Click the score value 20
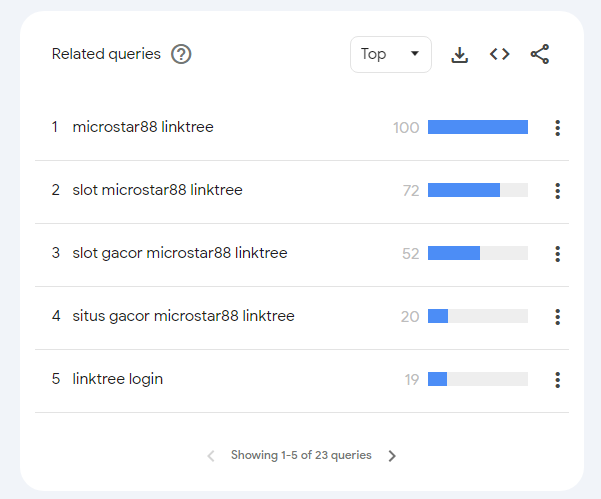Viewport: 601px width, 499px height. (410, 317)
